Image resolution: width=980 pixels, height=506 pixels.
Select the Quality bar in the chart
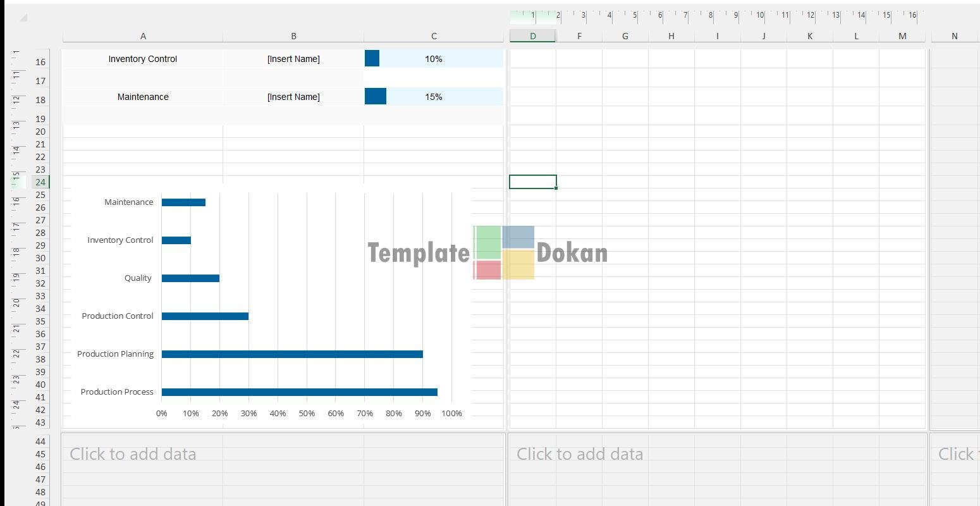pyautogui.click(x=190, y=278)
